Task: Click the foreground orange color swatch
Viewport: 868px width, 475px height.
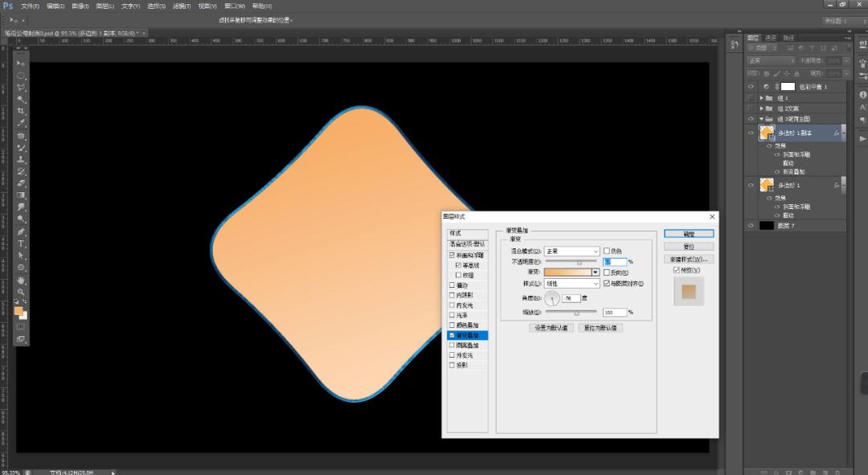Action: [18, 311]
